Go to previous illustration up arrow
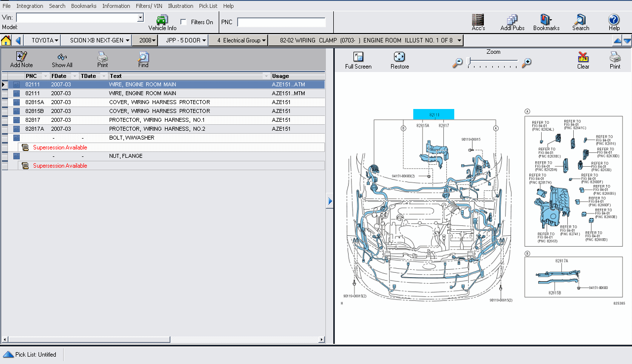Screen dimensions: 632x364 pyautogui.click(x=617, y=41)
